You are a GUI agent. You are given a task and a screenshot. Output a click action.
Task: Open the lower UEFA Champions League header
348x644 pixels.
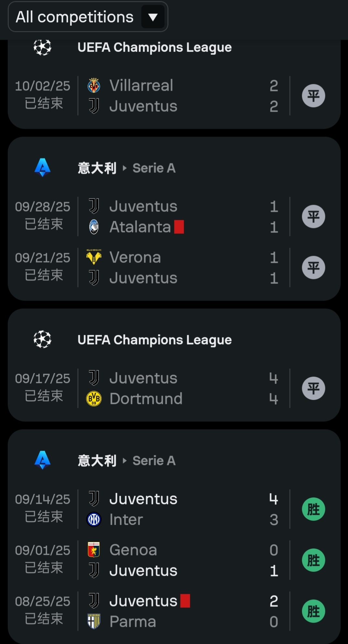[x=154, y=340]
